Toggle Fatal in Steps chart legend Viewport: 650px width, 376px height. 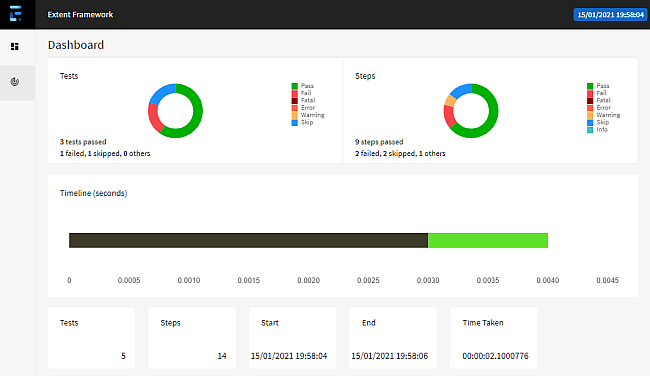[599, 100]
